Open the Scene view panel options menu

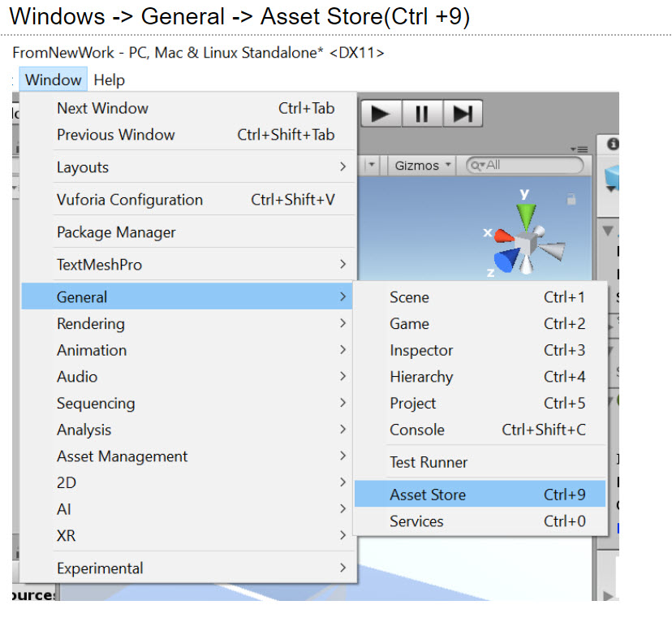click(x=579, y=149)
